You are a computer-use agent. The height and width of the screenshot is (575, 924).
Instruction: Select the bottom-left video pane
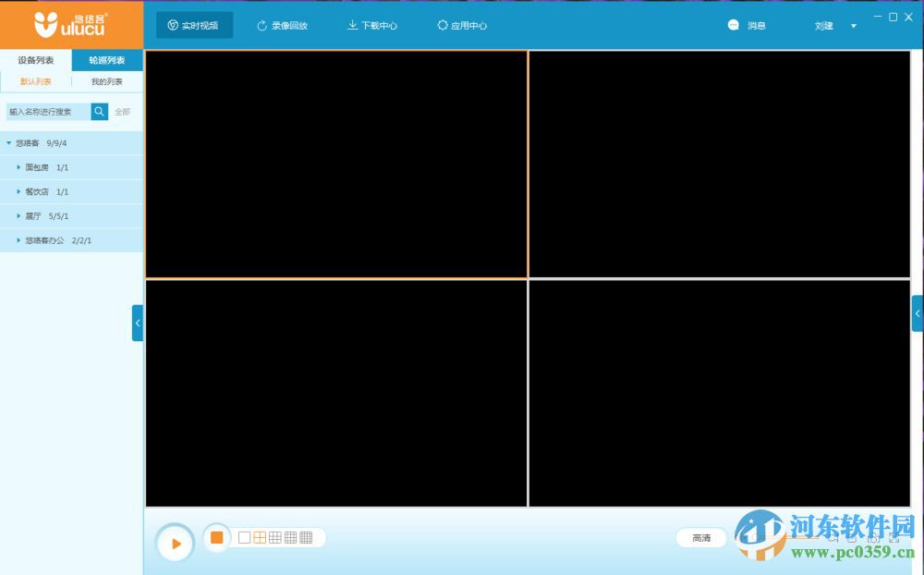click(336, 393)
